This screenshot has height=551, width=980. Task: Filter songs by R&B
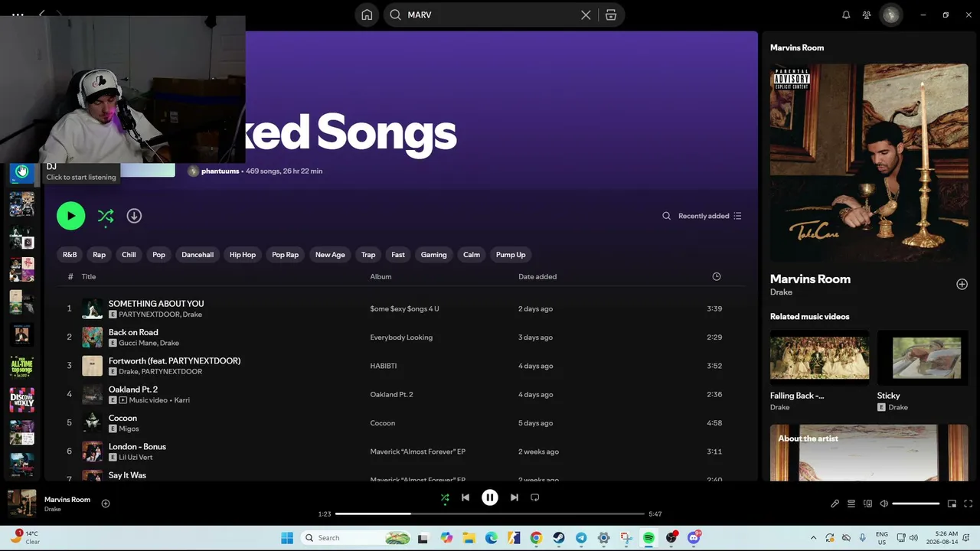click(70, 255)
